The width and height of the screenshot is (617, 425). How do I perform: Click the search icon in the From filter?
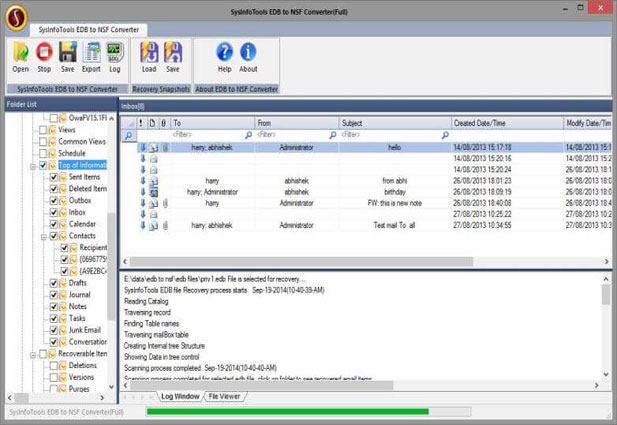coord(333,135)
